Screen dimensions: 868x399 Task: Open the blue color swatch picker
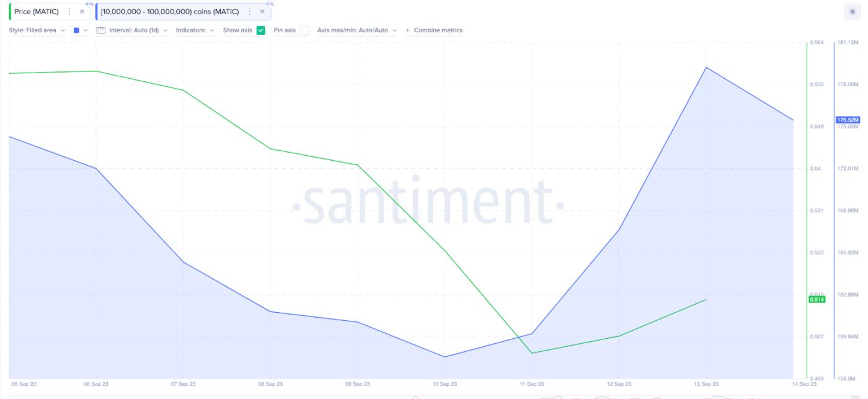point(80,30)
